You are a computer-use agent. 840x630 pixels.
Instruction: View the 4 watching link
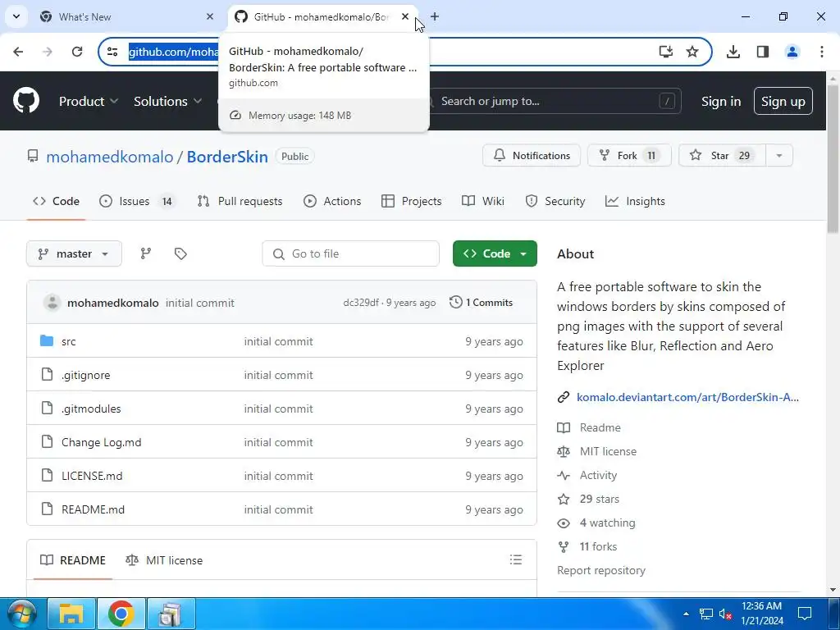(608, 523)
